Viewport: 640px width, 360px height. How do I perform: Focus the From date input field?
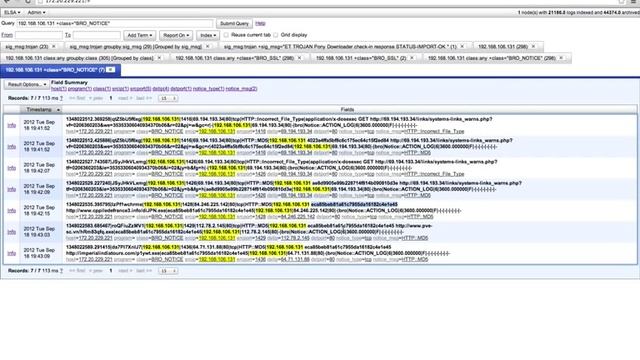(39, 35)
